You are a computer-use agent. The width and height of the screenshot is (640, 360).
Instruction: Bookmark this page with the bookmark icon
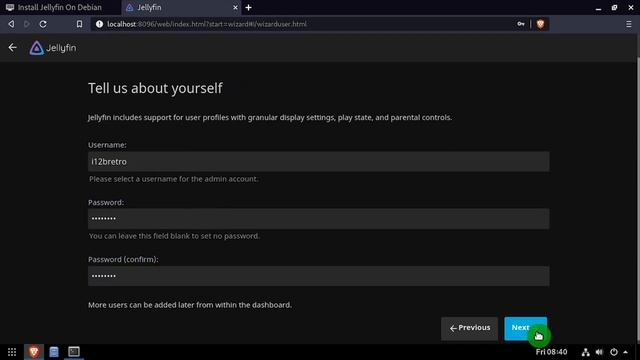click(x=79, y=24)
